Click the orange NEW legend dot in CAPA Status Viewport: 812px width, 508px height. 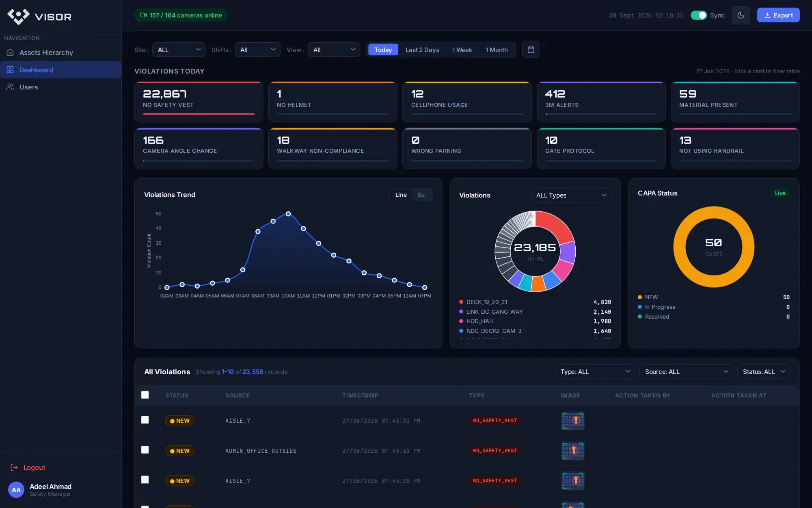tap(640, 297)
